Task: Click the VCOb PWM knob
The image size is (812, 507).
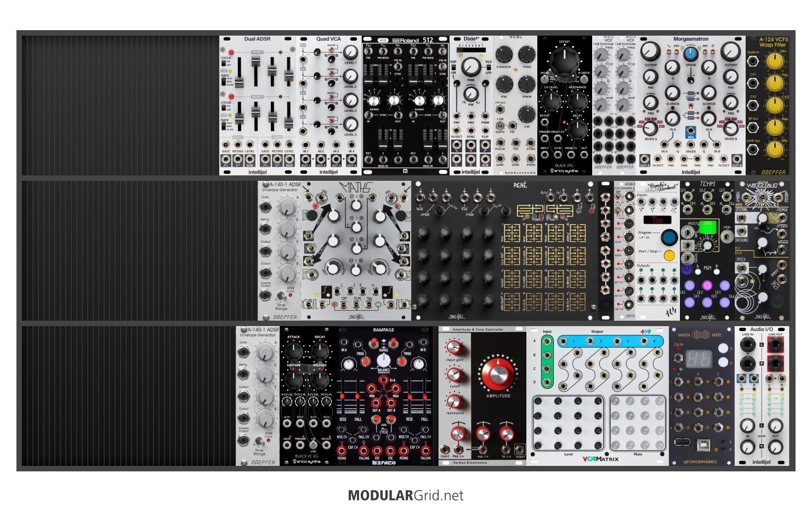Action: pyautogui.click(x=527, y=84)
